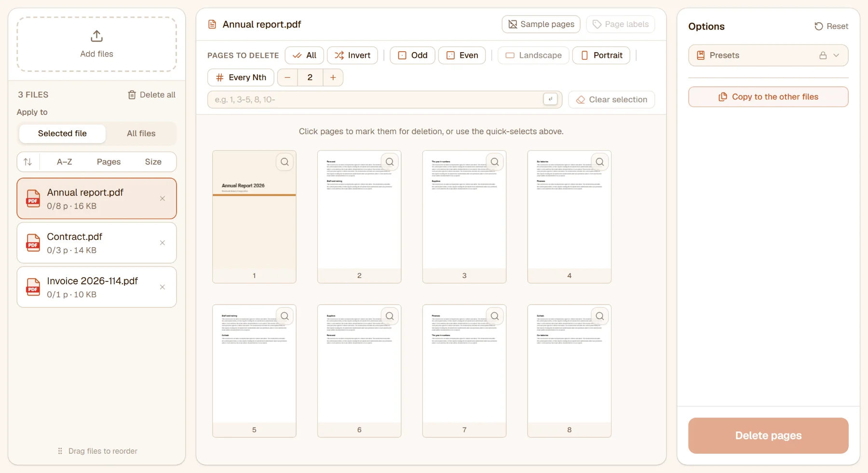Invert the page selection
The height and width of the screenshot is (473, 868).
point(353,56)
